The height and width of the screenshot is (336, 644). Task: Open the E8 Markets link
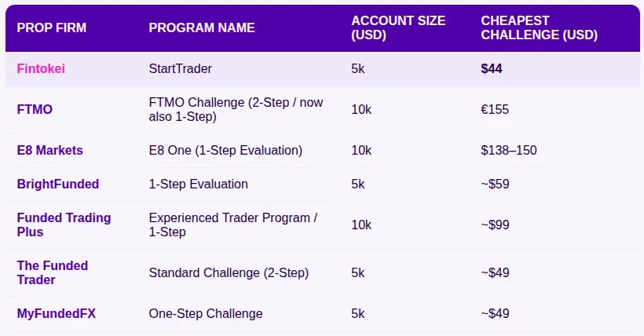49,151
